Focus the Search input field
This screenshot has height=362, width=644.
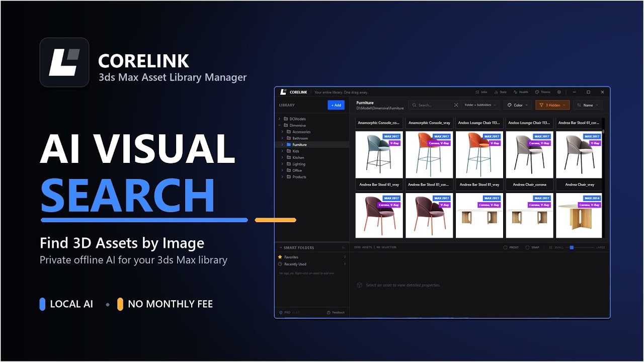435,105
